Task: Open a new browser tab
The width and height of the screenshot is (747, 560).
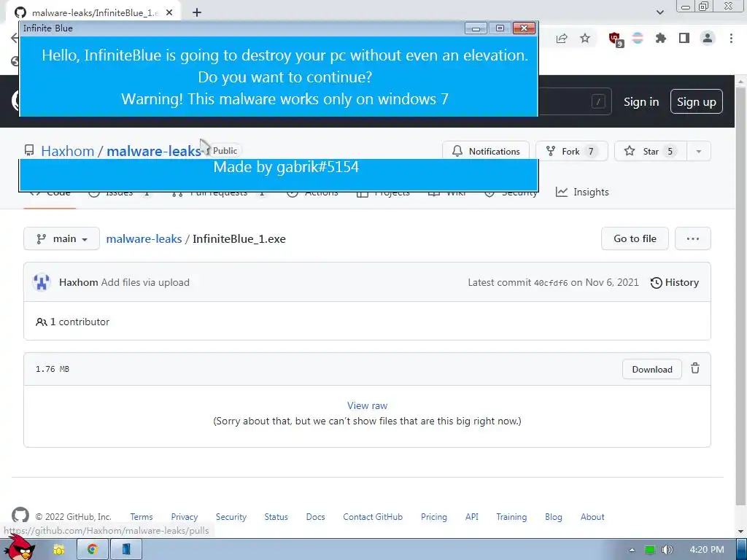Action: coord(197,12)
